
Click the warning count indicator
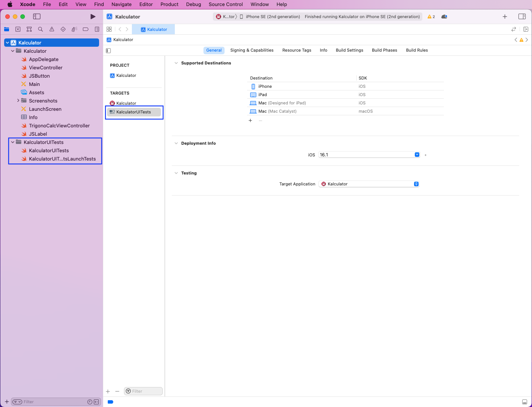pyautogui.click(x=431, y=17)
